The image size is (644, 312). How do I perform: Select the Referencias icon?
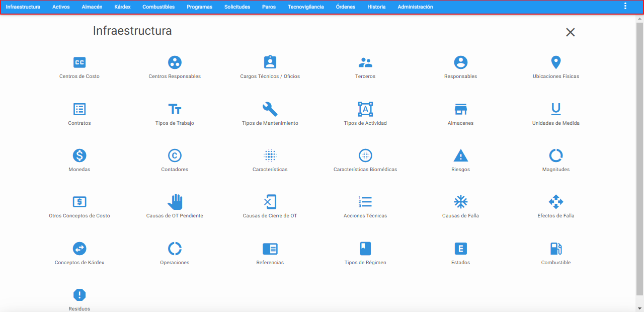(270, 249)
